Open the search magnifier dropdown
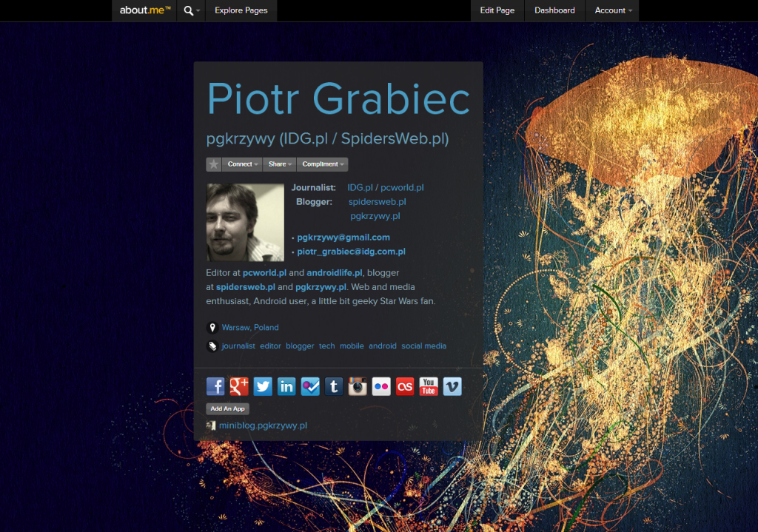Screen dimensions: 758x532 click(x=192, y=10)
